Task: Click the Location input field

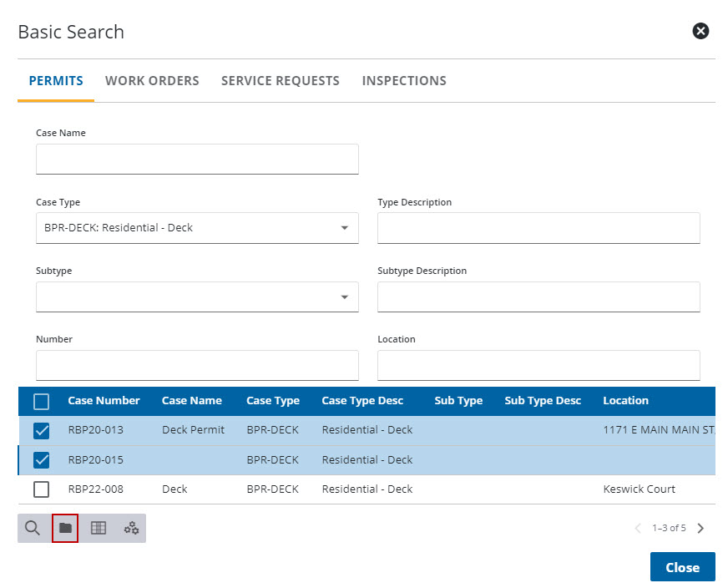Action: tap(538, 365)
